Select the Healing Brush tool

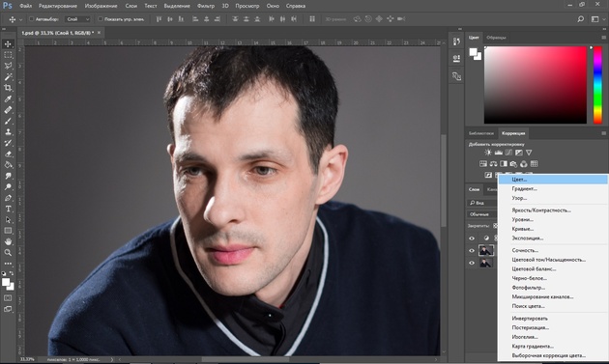pos(8,110)
